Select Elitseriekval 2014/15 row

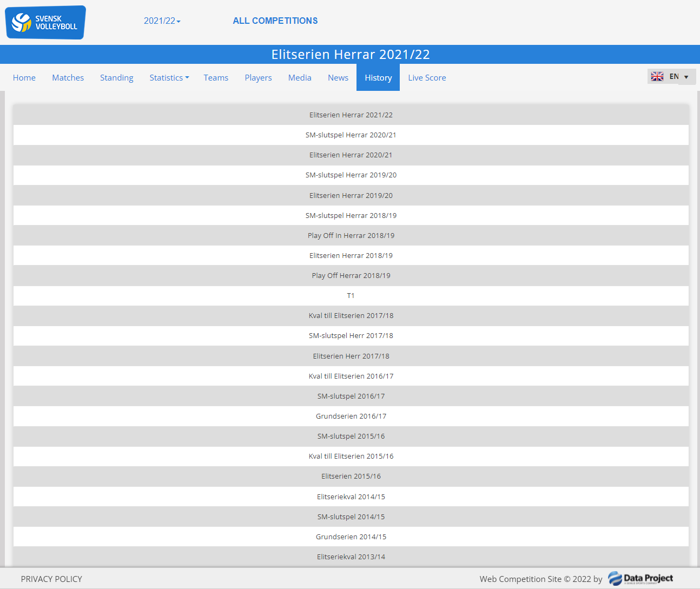coord(351,497)
